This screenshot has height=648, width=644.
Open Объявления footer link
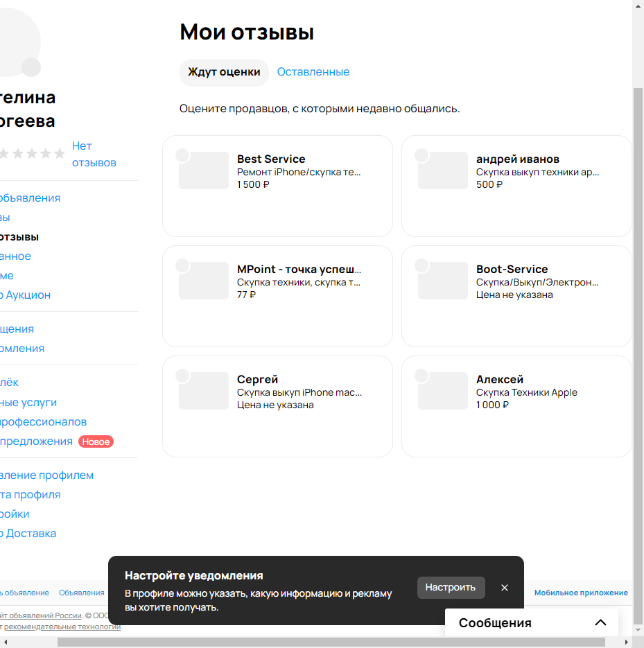(81, 593)
